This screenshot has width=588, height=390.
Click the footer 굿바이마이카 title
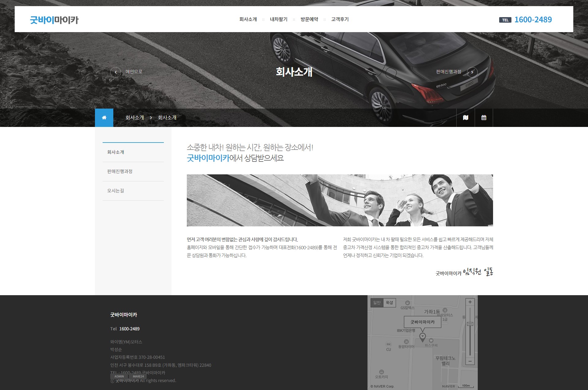tap(124, 315)
